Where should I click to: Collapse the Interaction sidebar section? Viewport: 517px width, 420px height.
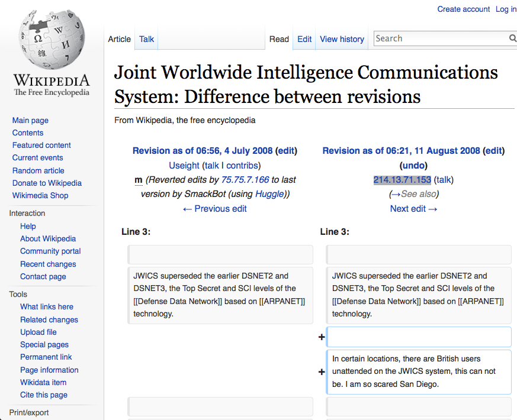point(27,213)
